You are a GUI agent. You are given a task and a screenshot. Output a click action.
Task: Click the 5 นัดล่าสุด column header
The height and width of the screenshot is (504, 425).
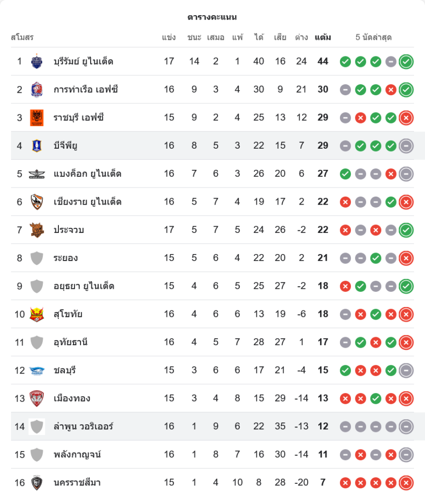tap(373, 37)
